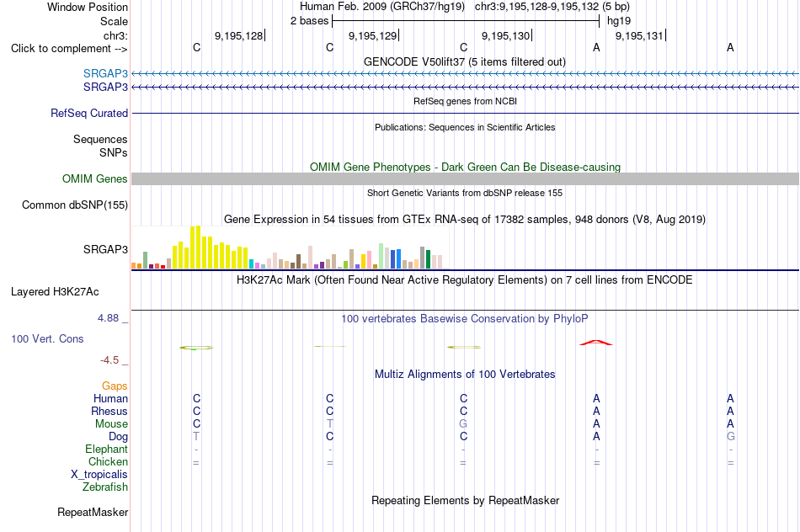Click the Zebrafish species label
This screenshot has width=800, height=532.
point(104,487)
